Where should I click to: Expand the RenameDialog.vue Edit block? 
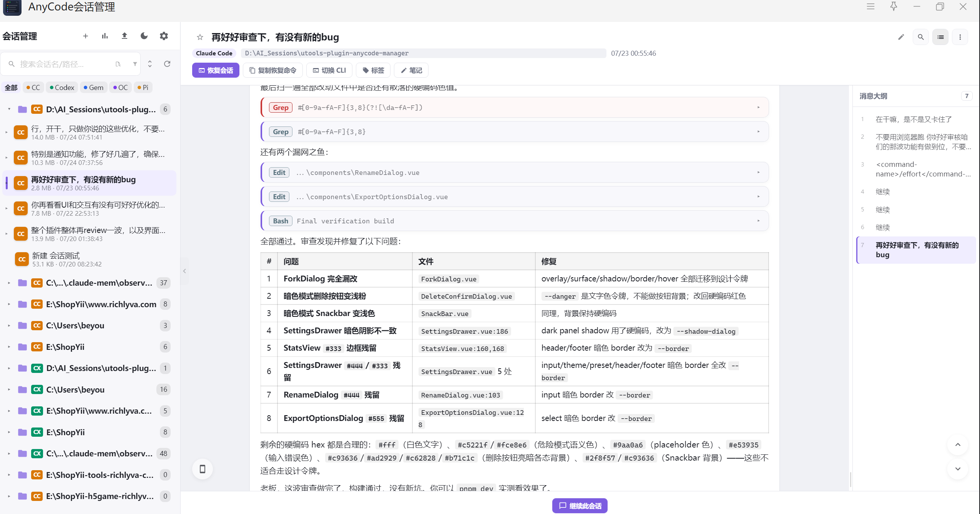(x=515, y=173)
